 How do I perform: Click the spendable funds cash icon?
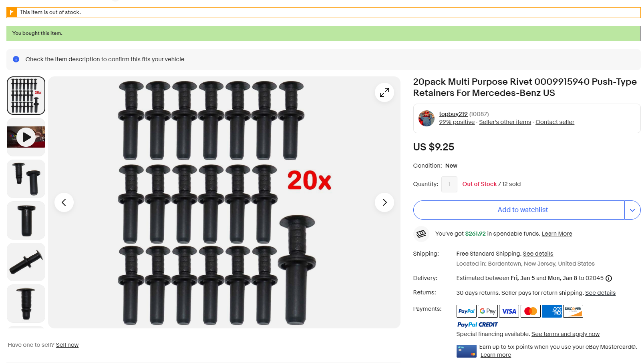click(x=421, y=234)
